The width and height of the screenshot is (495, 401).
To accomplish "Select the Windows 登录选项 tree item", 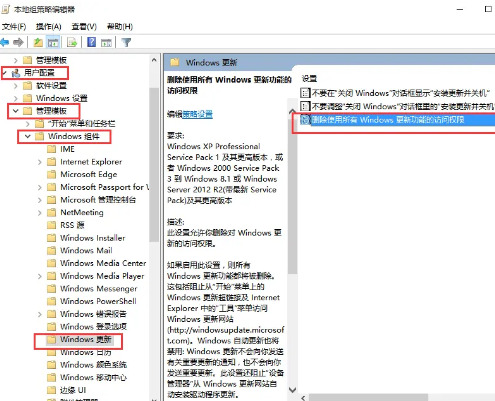I will [x=93, y=327].
